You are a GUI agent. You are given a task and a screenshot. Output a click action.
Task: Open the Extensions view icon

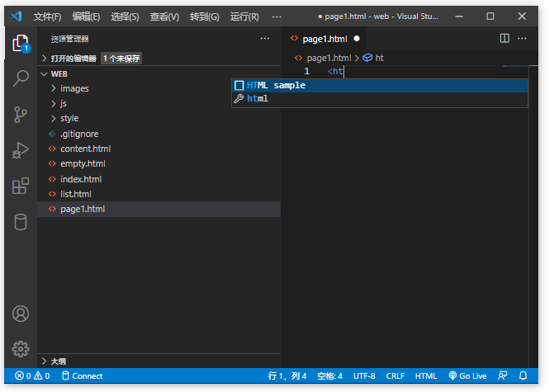click(x=21, y=187)
